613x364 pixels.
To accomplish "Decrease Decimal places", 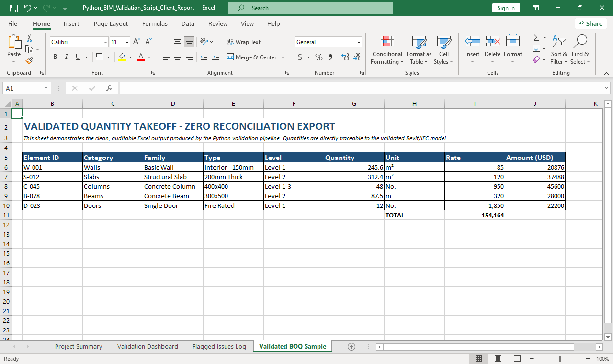I will (x=357, y=57).
